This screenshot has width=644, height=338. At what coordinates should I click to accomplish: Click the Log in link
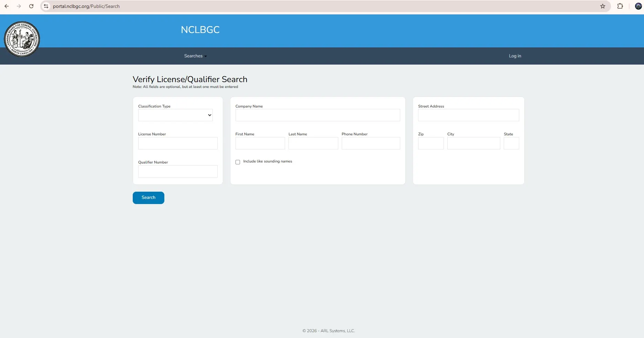pos(515,56)
